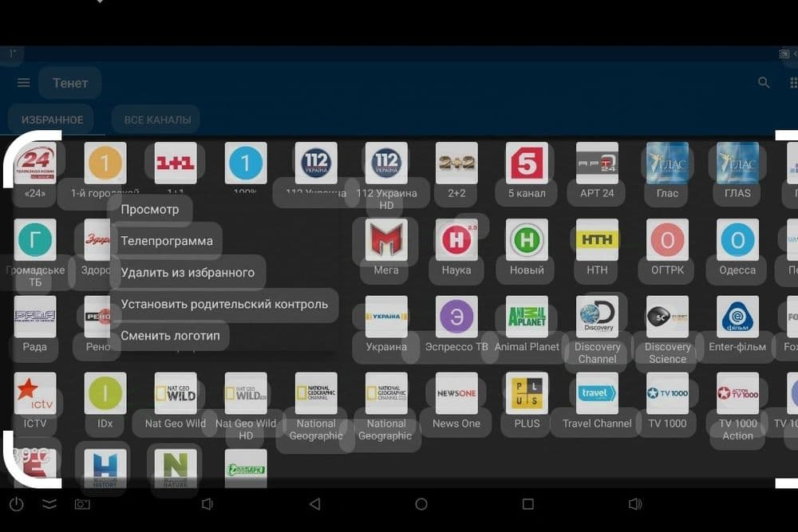Screen dimensions: 798x532
Task: Launch the Animal Planet channel
Action: point(527,317)
